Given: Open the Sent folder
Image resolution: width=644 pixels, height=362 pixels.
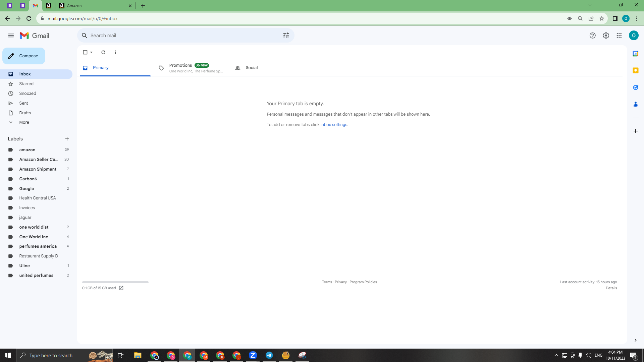Looking at the screenshot, I should (23, 103).
